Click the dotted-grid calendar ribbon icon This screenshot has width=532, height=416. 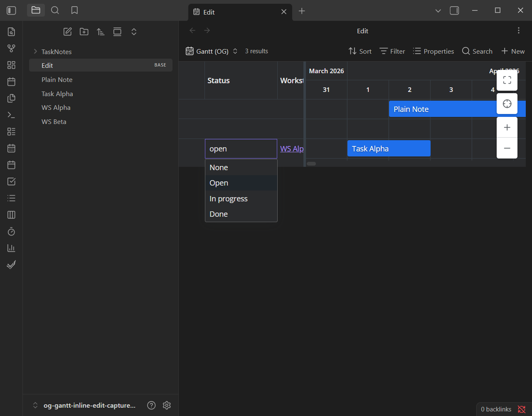11,148
